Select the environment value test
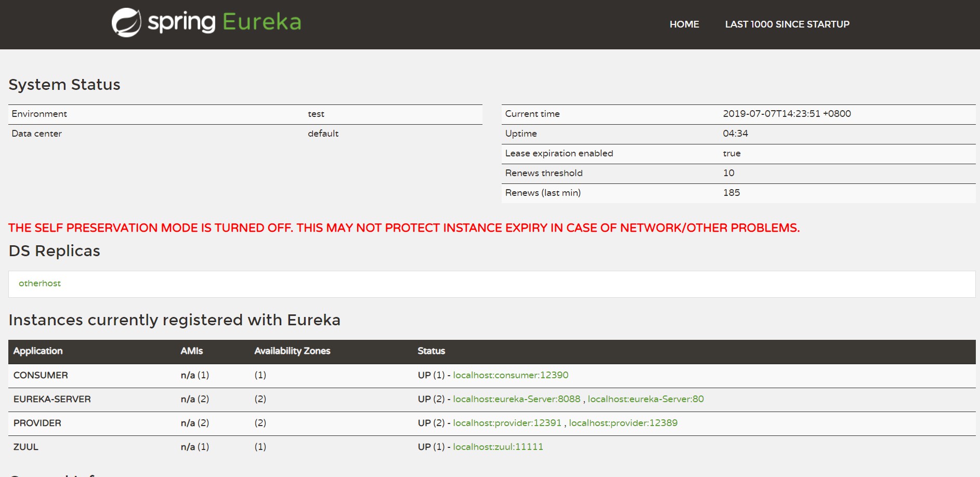 (x=316, y=114)
